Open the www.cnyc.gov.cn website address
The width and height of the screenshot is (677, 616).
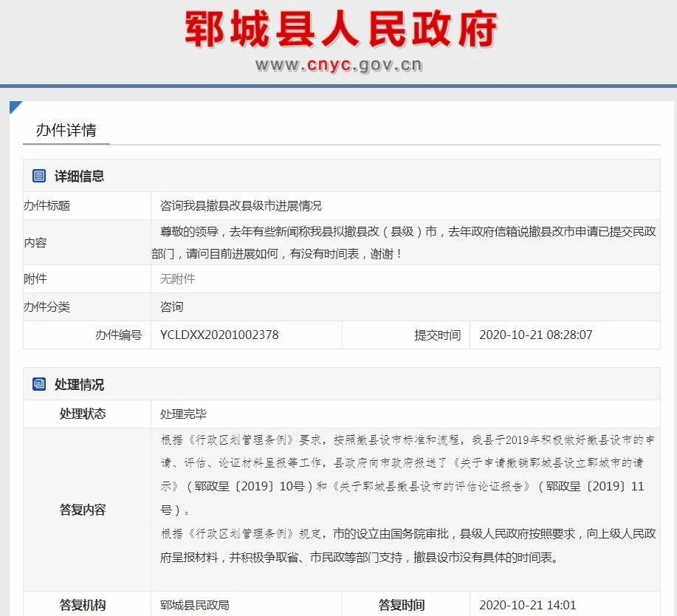point(339,65)
